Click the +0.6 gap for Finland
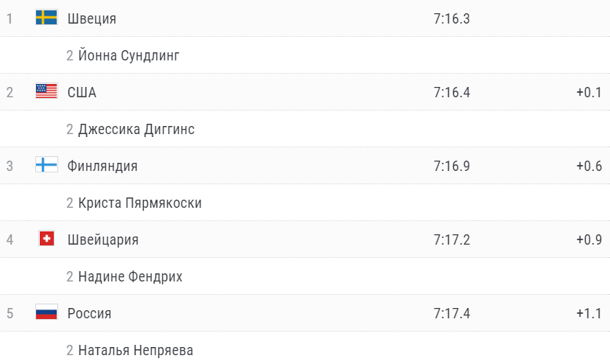Image resolution: width=610 pixels, height=364 pixels. click(x=589, y=167)
